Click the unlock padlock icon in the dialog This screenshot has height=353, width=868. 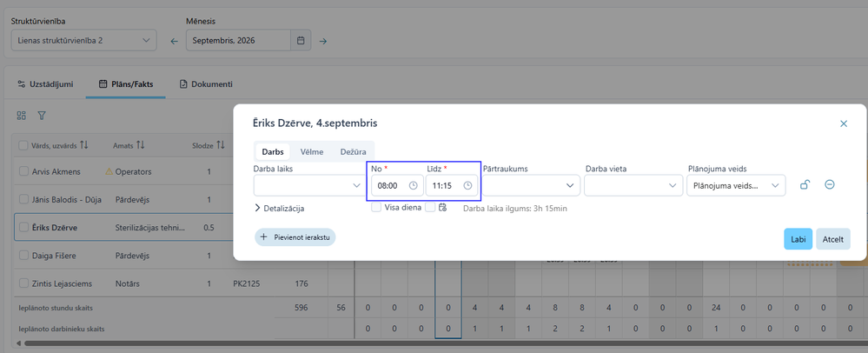click(x=805, y=185)
